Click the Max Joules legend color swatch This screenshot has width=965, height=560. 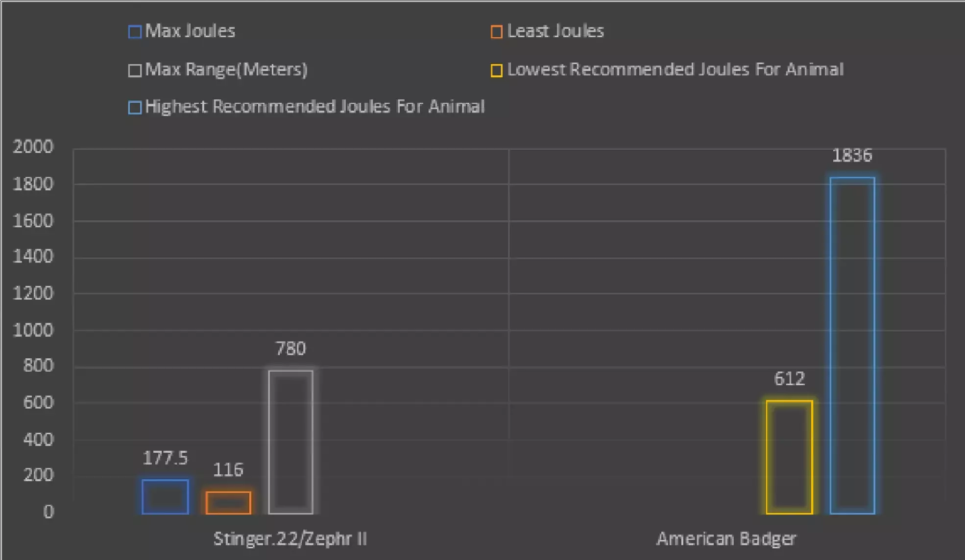[135, 32]
